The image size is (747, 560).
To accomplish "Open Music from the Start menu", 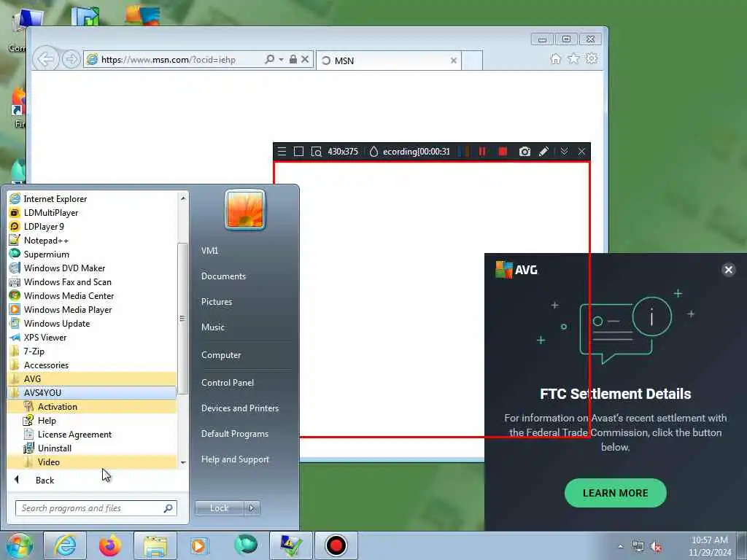I will point(213,327).
